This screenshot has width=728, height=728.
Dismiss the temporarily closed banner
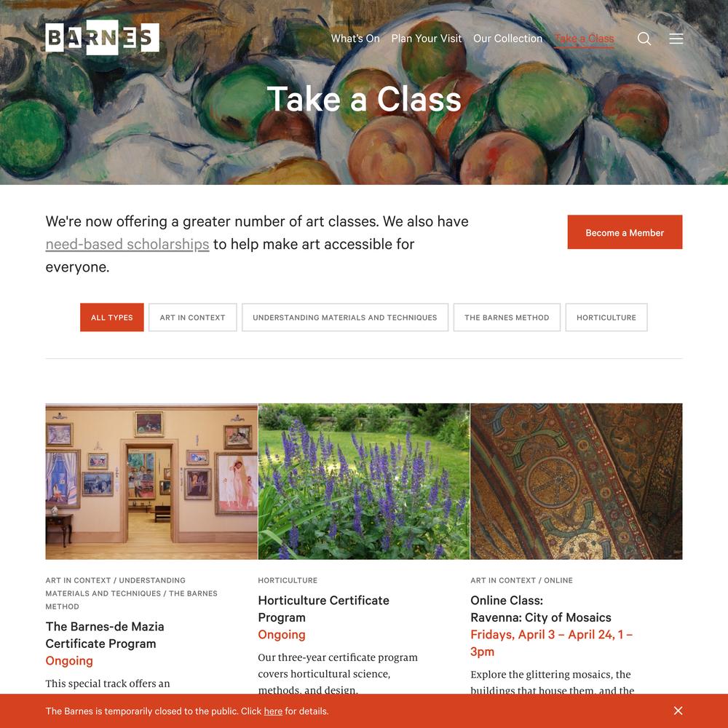[x=678, y=711]
